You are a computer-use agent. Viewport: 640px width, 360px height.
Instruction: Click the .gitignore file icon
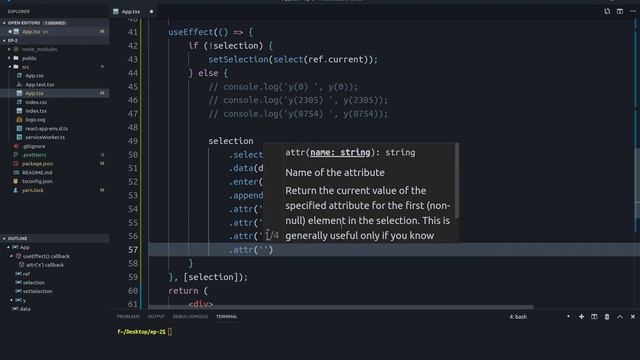tap(16, 146)
